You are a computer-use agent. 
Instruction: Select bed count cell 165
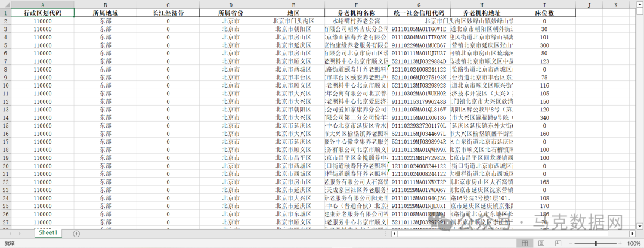coord(544,182)
